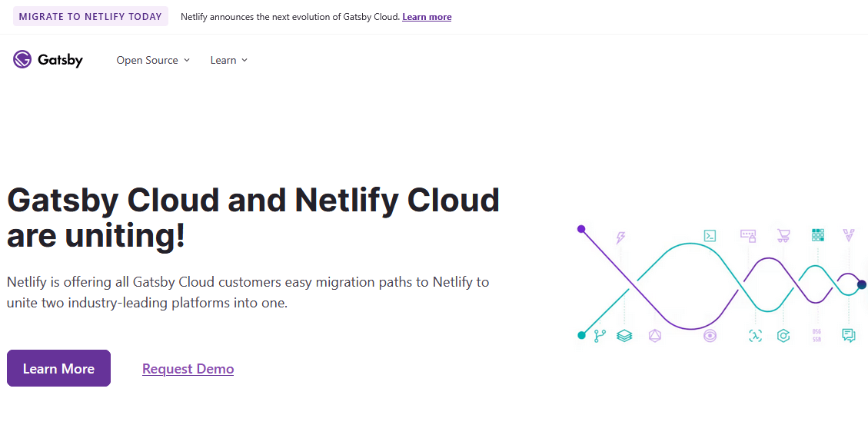Click the stacked layers icon
Screen dimensions: 868x435
click(624, 336)
